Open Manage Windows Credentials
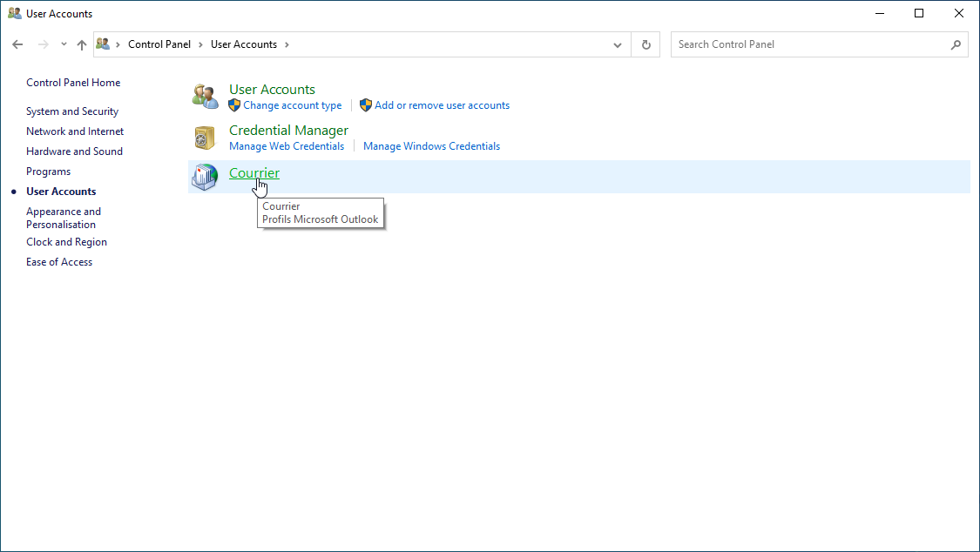 pos(431,146)
